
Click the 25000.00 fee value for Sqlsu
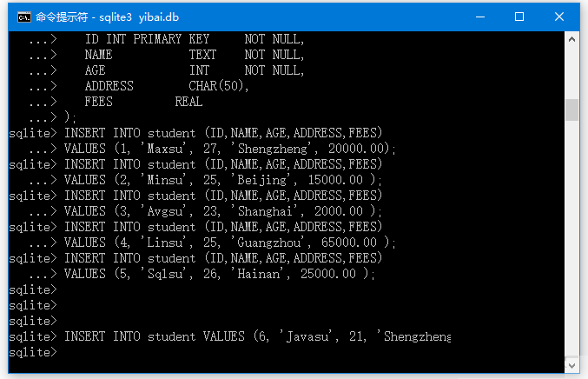[x=328, y=274]
